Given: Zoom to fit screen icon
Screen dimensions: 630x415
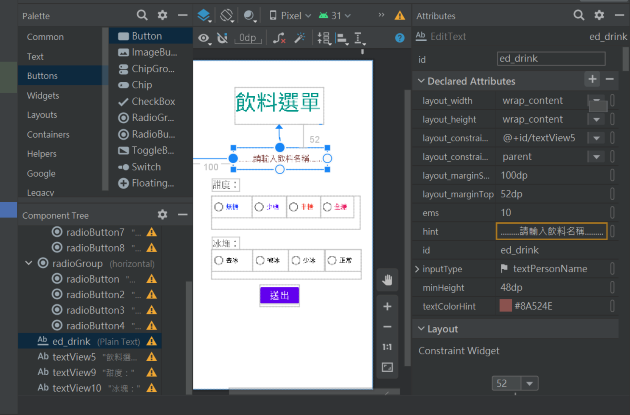Looking at the screenshot, I should pos(387,367).
